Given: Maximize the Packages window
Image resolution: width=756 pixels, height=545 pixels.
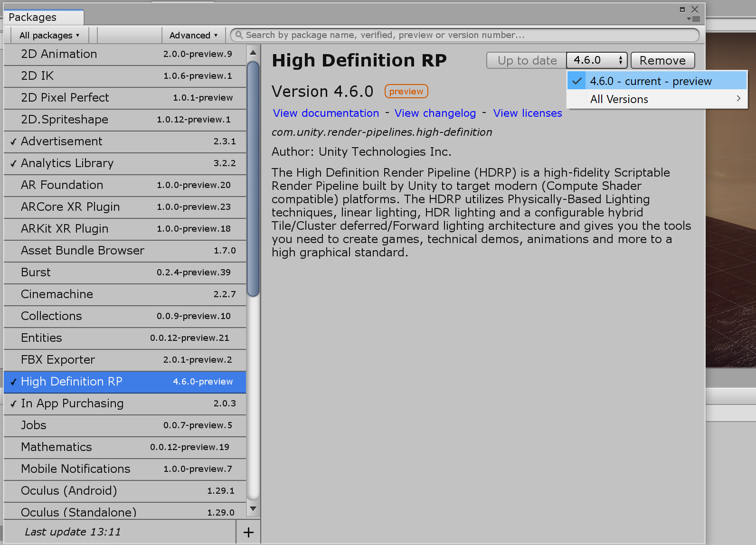Looking at the screenshot, I should pyautogui.click(x=682, y=9).
